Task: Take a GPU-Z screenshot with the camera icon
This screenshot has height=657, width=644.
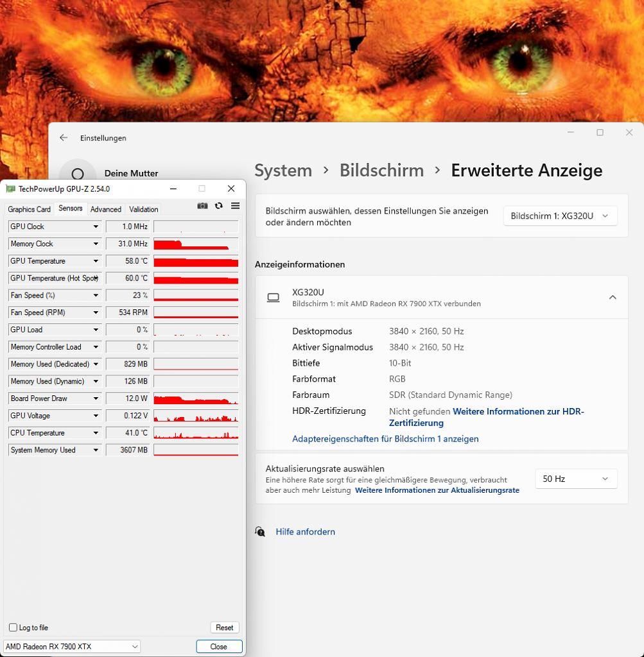Action: [202, 206]
